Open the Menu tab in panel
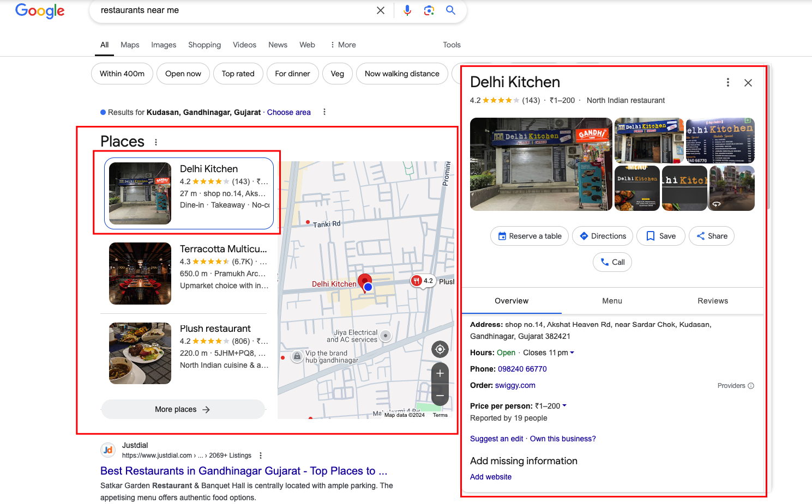 click(612, 301)
